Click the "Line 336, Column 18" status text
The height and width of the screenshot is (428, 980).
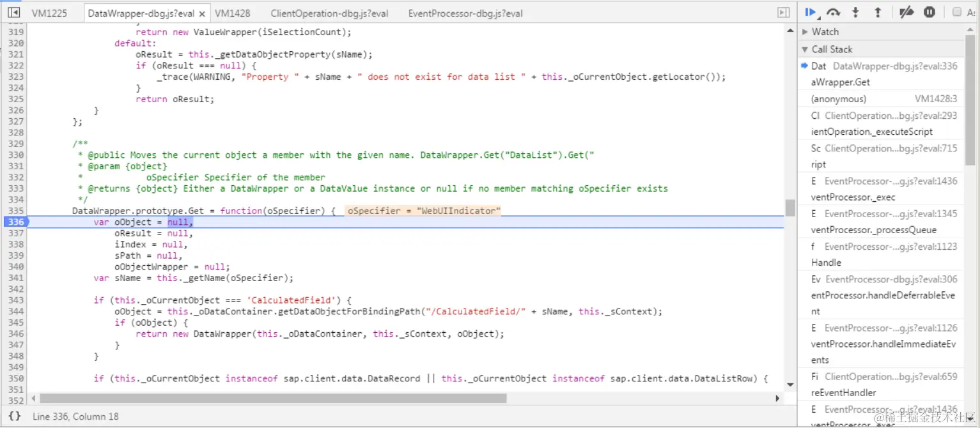click(76, 417)
